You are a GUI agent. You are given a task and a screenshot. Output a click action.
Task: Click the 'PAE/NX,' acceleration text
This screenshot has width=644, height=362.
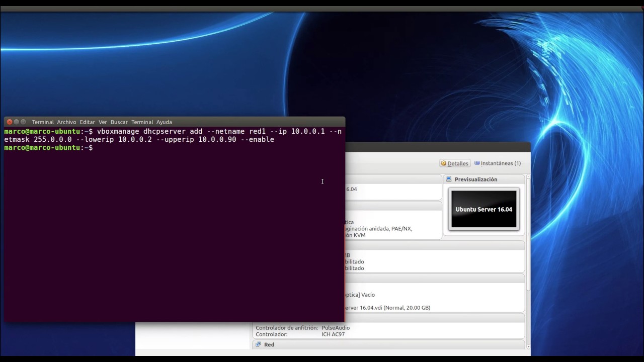[x=403, y=229]
